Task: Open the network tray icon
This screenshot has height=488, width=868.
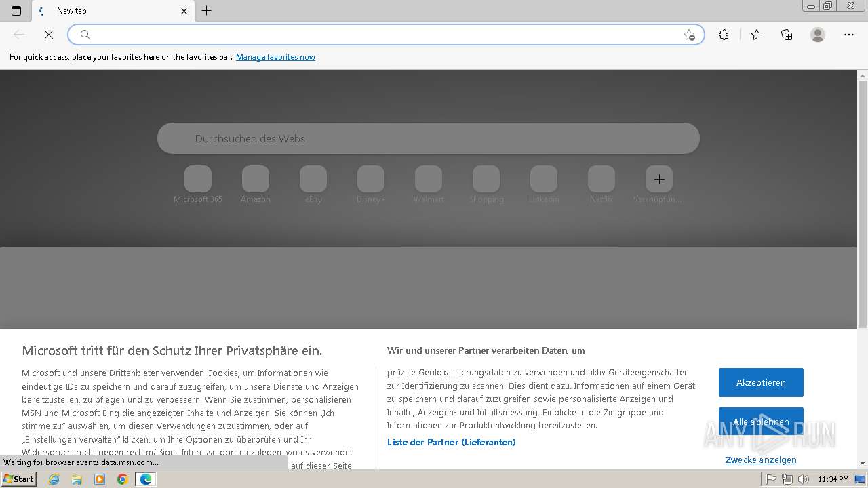Action: tap(787, 479)
